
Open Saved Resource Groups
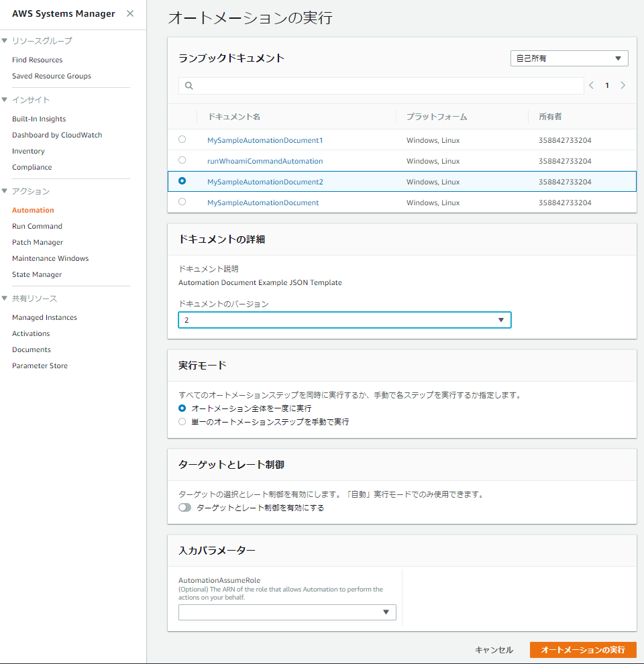click(52, 76)
